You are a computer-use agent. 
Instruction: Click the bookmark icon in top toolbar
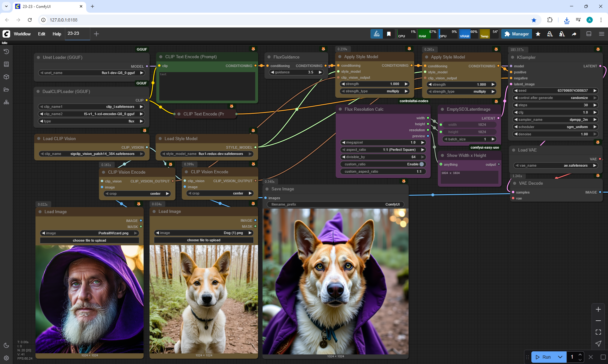389,34
